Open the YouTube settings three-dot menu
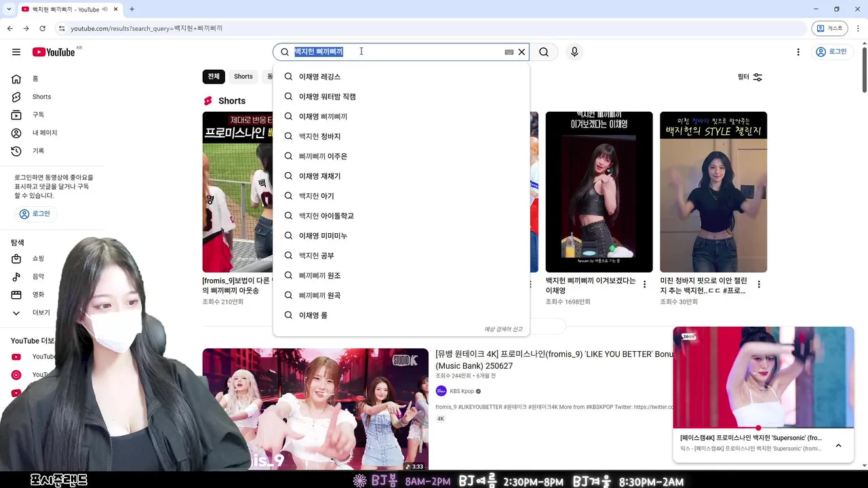The image size is (868, 488). (798, 52)
